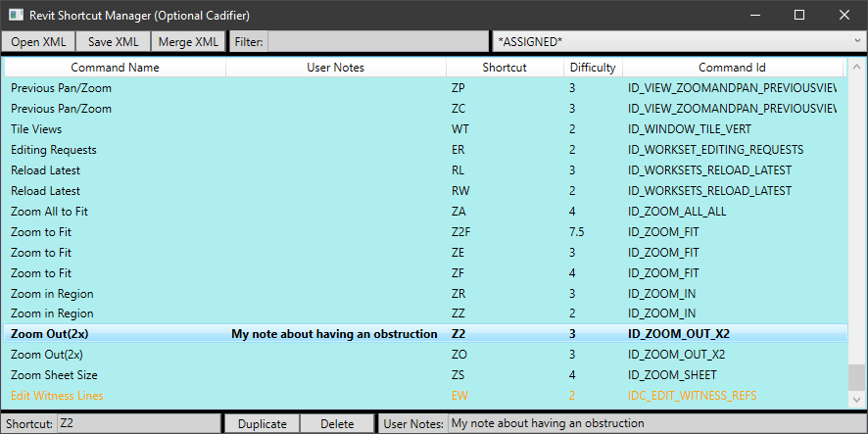
Task: Sort by Shortcut column header
Action: (x=505, y=68)
